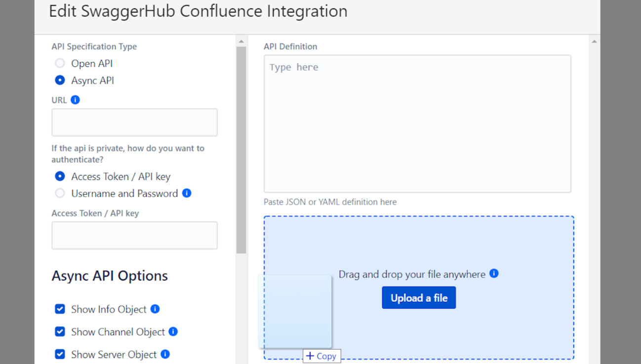Viewport: 641px width, 364px height.
Task: Click the info icon beside Username and Password
Action: [x=187, y=193]
